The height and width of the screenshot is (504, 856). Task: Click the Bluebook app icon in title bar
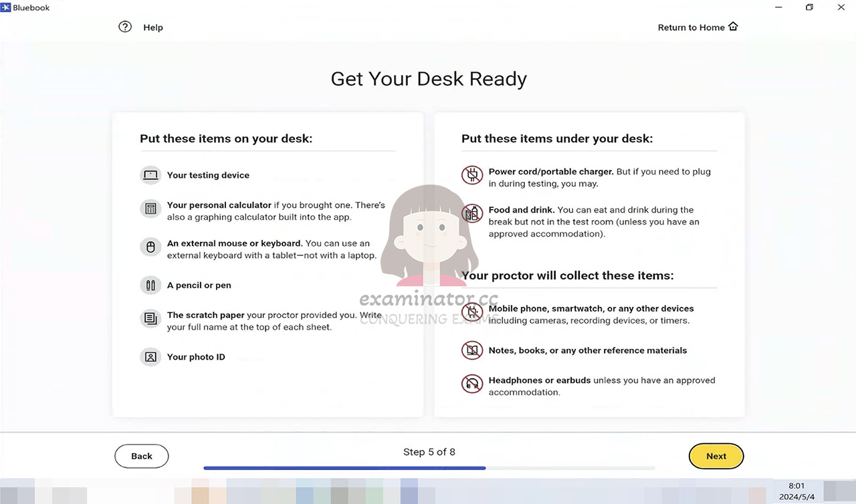pos(5,7)
